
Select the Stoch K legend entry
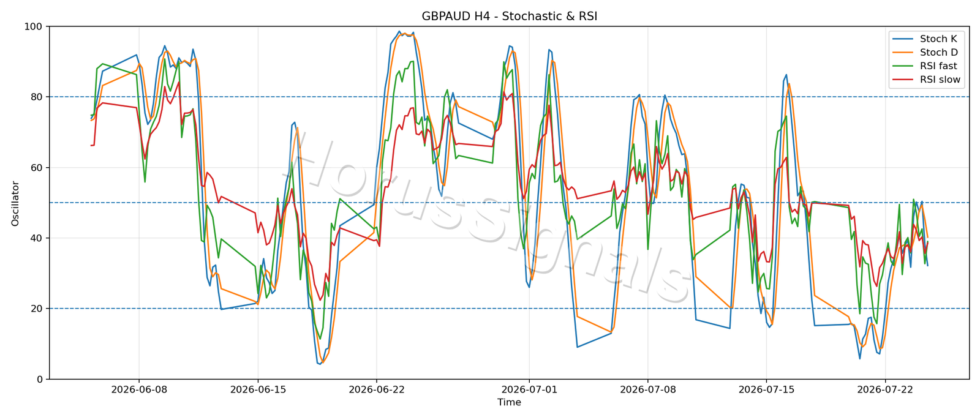(926, 39)
